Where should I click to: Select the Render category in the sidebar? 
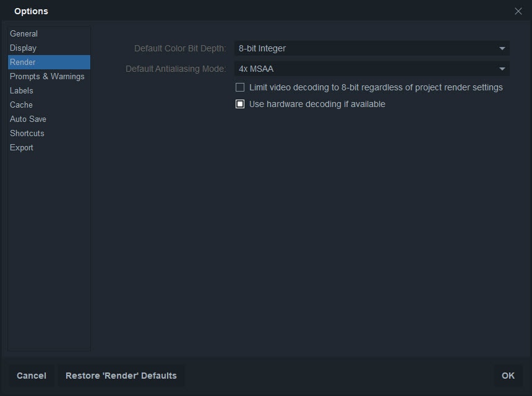pos(23,62)
